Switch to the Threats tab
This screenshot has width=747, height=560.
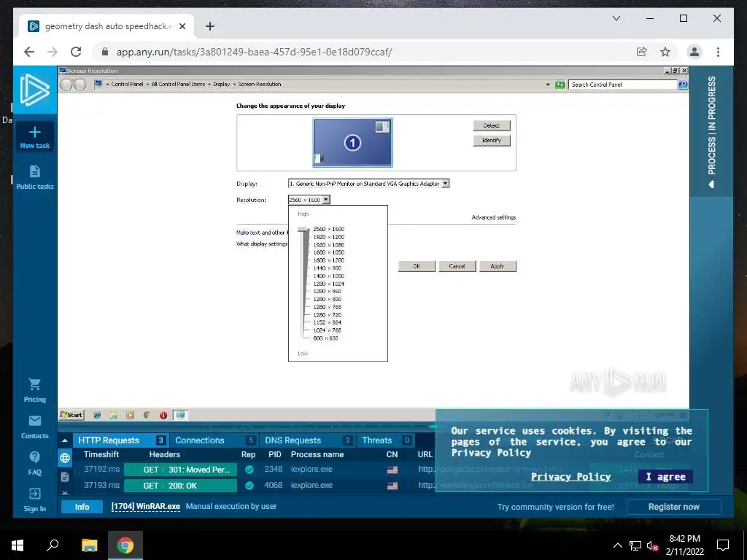[385, 440]
